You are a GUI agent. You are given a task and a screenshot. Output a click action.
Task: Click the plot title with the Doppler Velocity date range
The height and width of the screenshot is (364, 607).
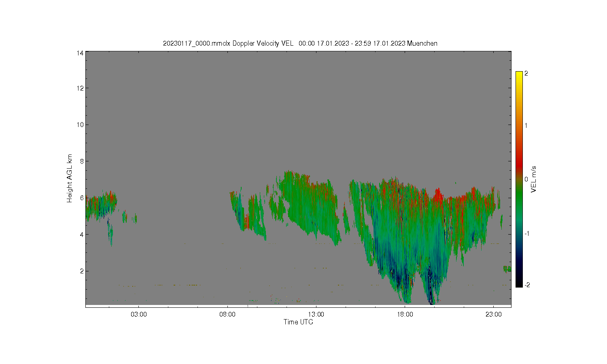[x=300, y=43]
